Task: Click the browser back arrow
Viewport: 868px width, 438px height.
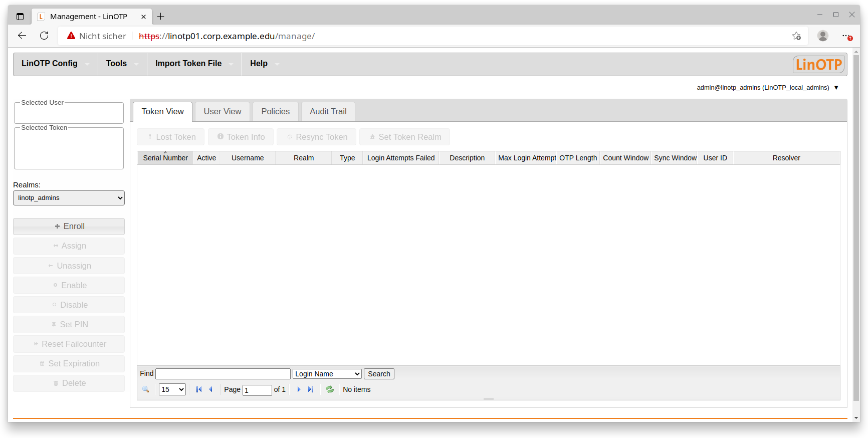Action: click(x=22, y=36)
